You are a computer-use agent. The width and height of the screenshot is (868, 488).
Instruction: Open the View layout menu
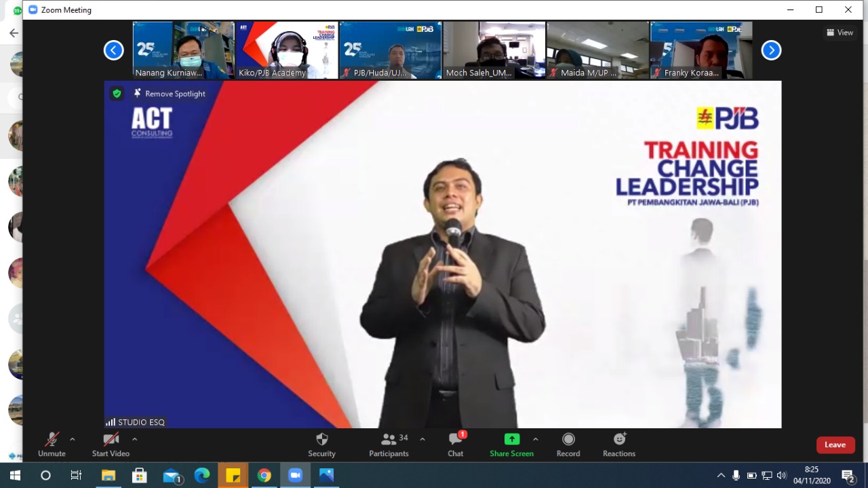tap(840, 33)
